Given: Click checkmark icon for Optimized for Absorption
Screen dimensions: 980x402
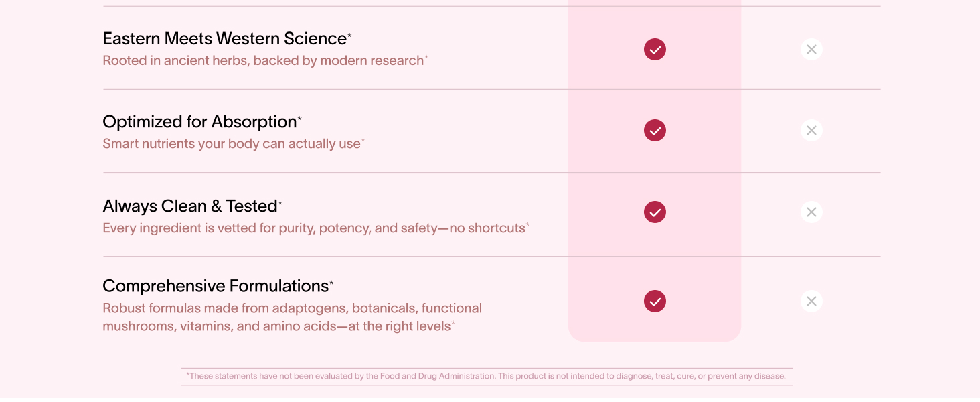Looking at the screenshot, I should click(655, 130).
